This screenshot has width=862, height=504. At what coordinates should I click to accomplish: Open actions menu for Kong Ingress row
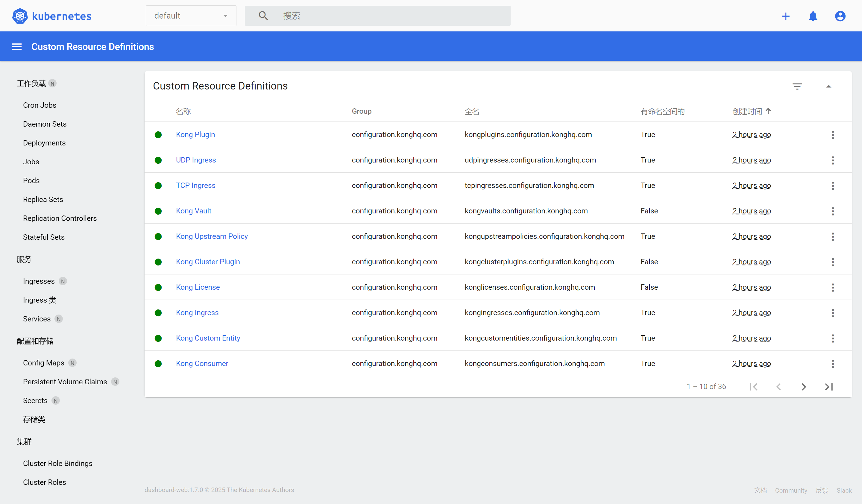(x=833, y=313)
